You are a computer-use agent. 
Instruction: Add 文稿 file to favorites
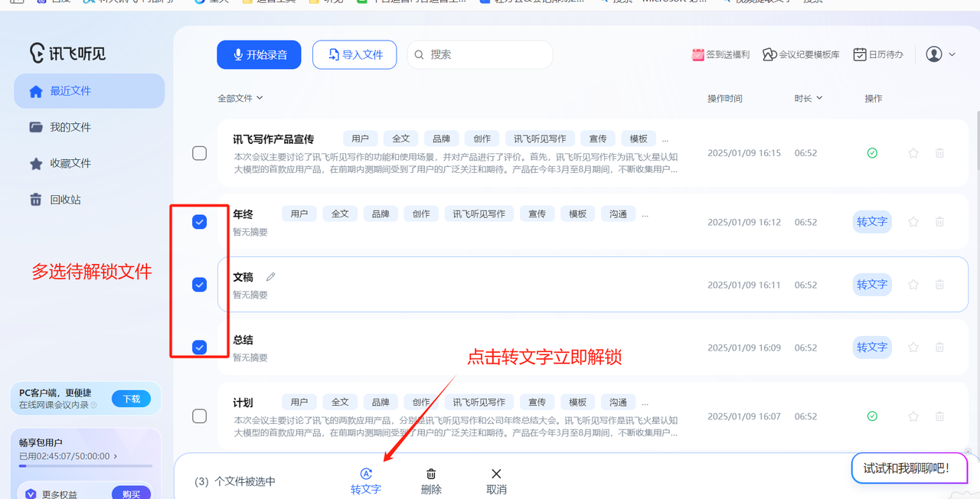point(913,285)
